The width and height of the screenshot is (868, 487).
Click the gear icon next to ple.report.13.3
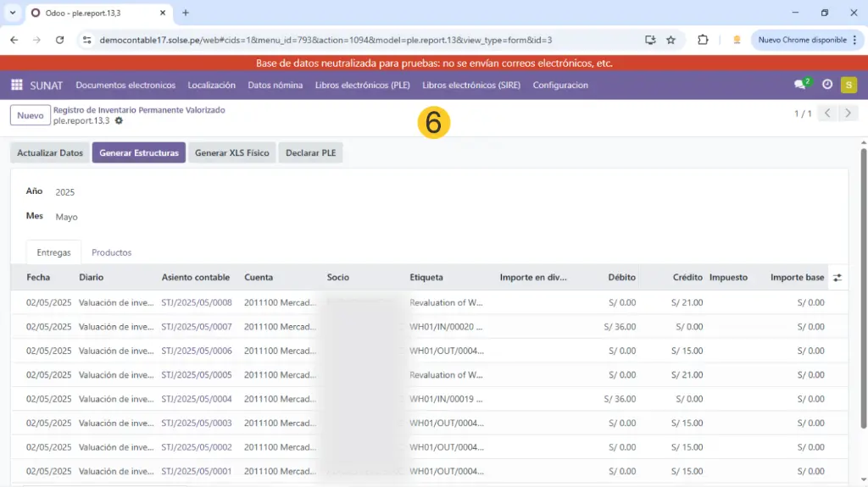[x=119, y=121]
